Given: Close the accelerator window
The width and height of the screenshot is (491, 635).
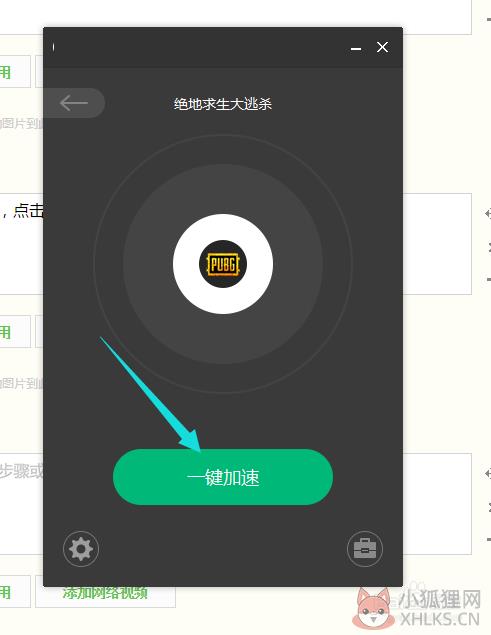Looking at the screenshot, I should click(382, 47).
